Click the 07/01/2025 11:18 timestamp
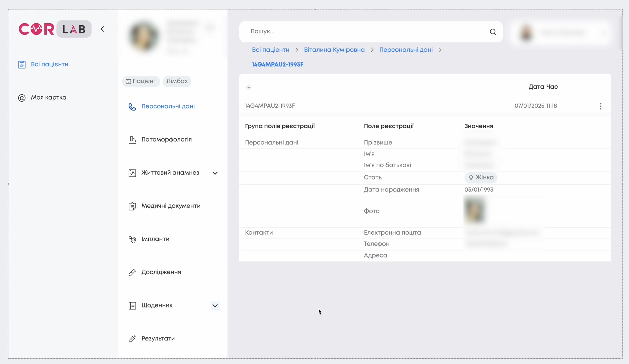This screenshot has width=629, height=364. click(x=535, y=106)
